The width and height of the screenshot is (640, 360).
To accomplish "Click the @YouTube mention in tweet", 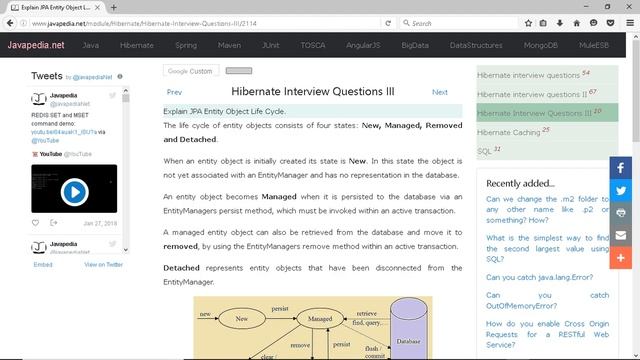I will point(45,140).
